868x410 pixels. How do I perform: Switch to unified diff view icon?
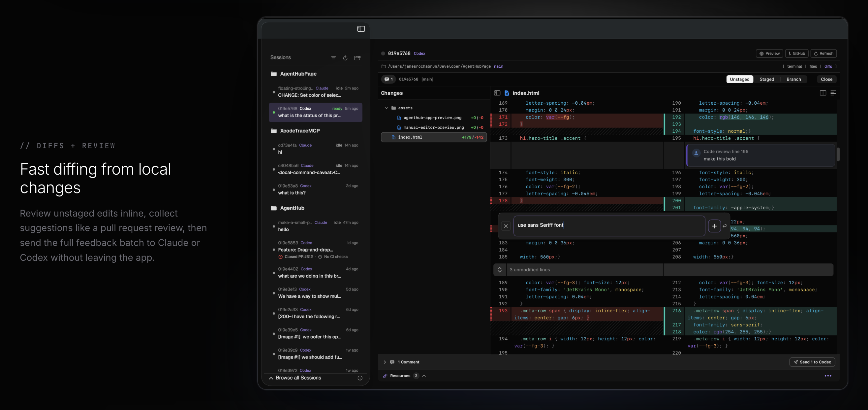click(x=833, y=93)
